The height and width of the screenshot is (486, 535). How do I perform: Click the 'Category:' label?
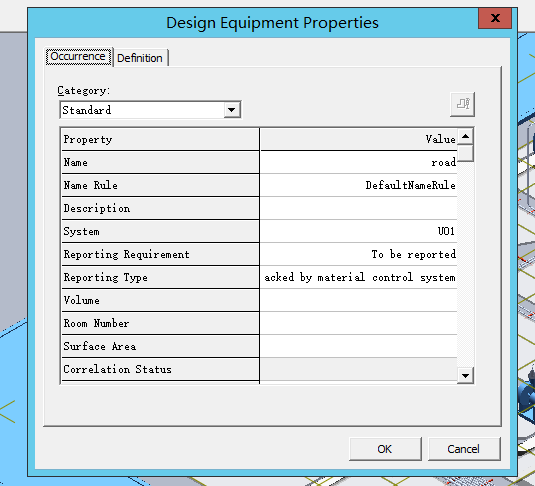[x=84, y=90]
